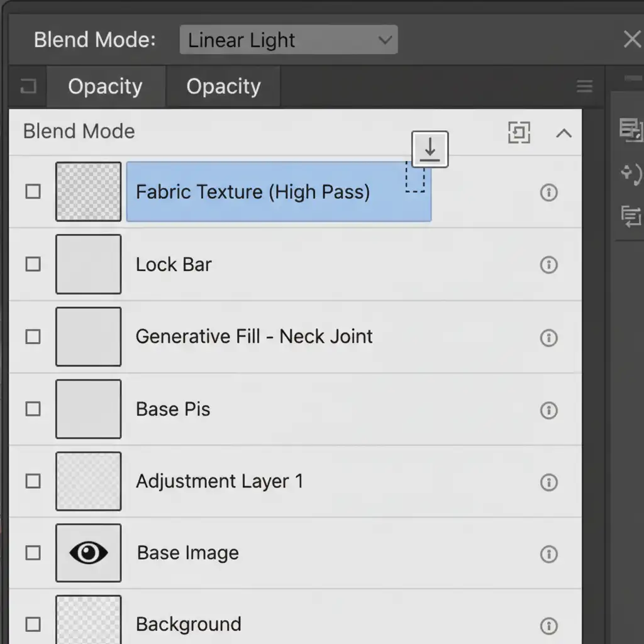Viewport: 644px width, 644px height.
Task: Switch to the first Opacity tab
Action: [105, 87]
